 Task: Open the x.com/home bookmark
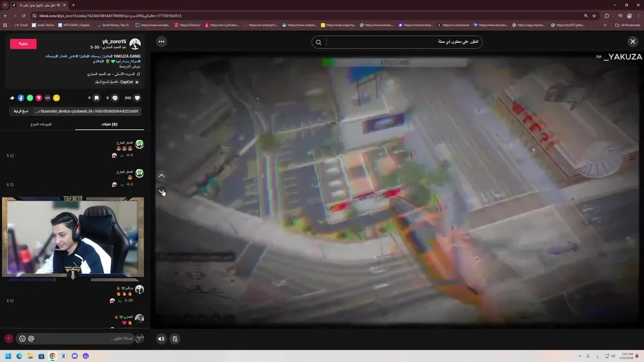453,25
